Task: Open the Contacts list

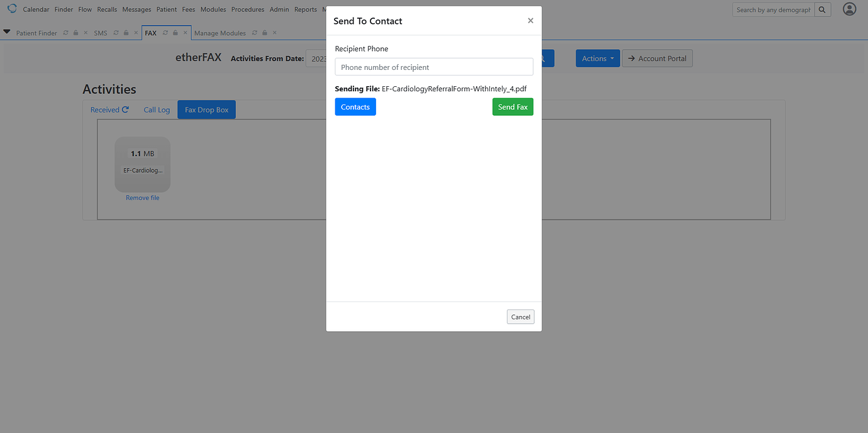Action: [x=355, y=106]
